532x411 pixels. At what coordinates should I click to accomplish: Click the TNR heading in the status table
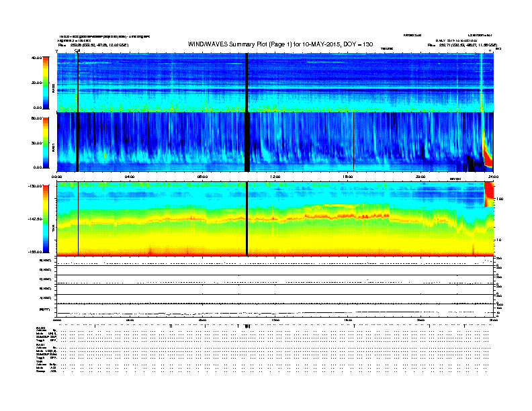click(40, 361)
